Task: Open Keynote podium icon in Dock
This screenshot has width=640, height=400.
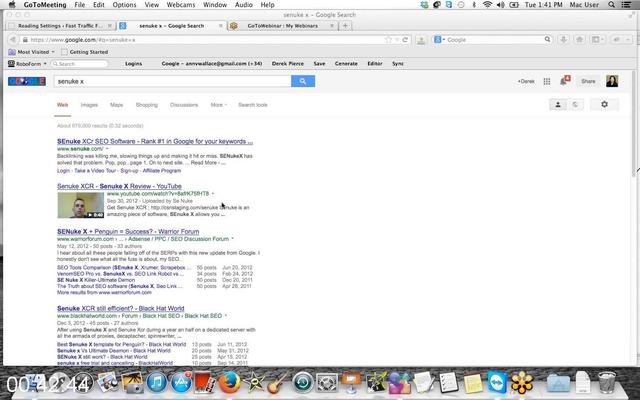Action: tap(351, 383)
